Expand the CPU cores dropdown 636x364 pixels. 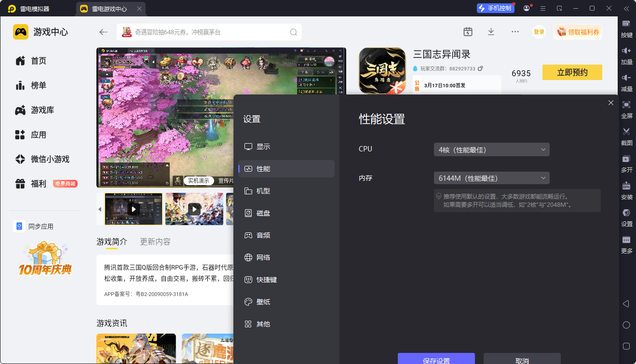(x=491, y=149)
